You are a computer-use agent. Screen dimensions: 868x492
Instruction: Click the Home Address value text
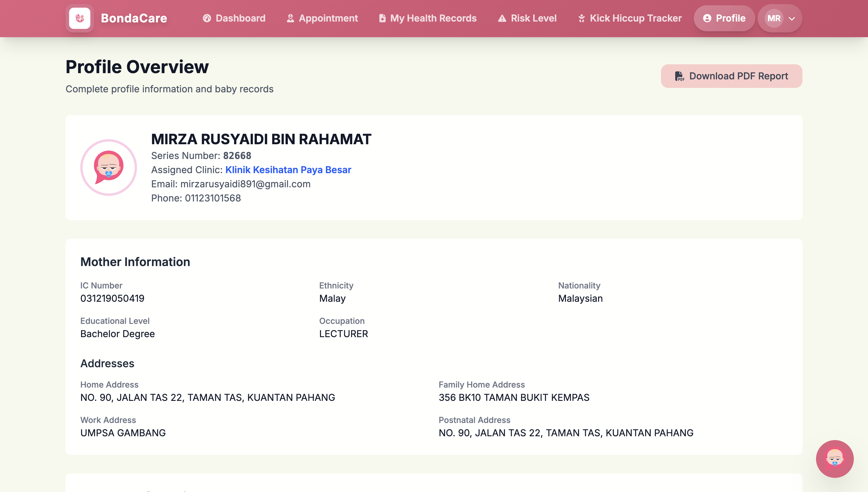point(208,397)
